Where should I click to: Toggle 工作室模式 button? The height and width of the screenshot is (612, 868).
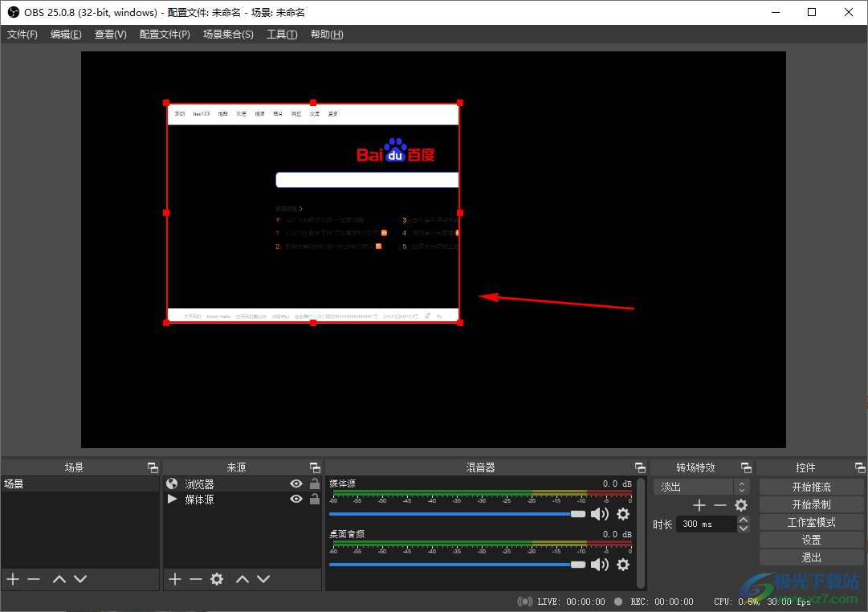click(x=811, y=522)
